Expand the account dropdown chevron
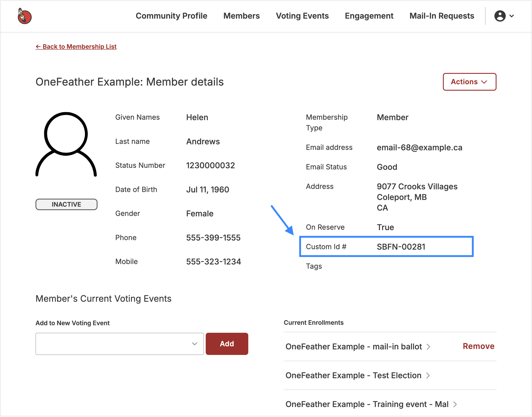The width and height of the screenshot is (532, 417). click(511, 16)
